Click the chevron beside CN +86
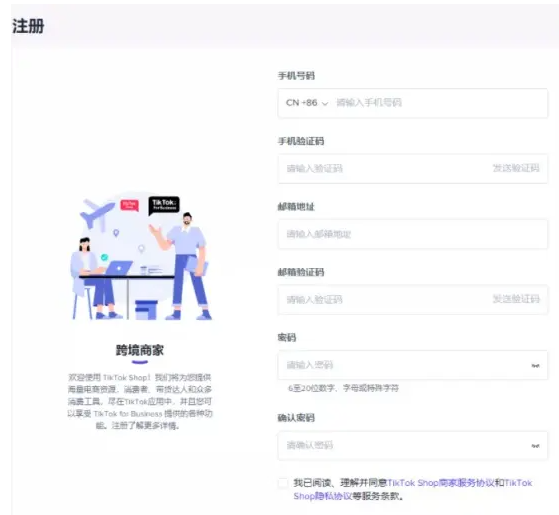The image size is (559, 515). point(324,104)
